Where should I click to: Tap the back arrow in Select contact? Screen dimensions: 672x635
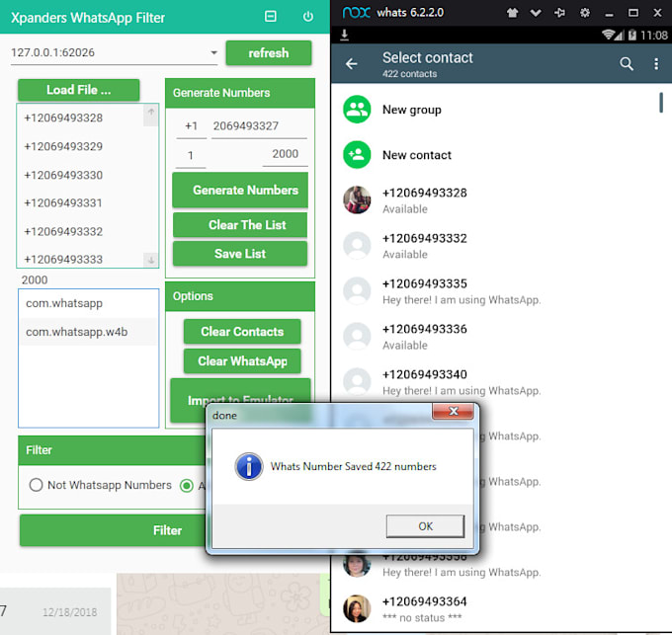pyautogui.click(x=352, y=64)
